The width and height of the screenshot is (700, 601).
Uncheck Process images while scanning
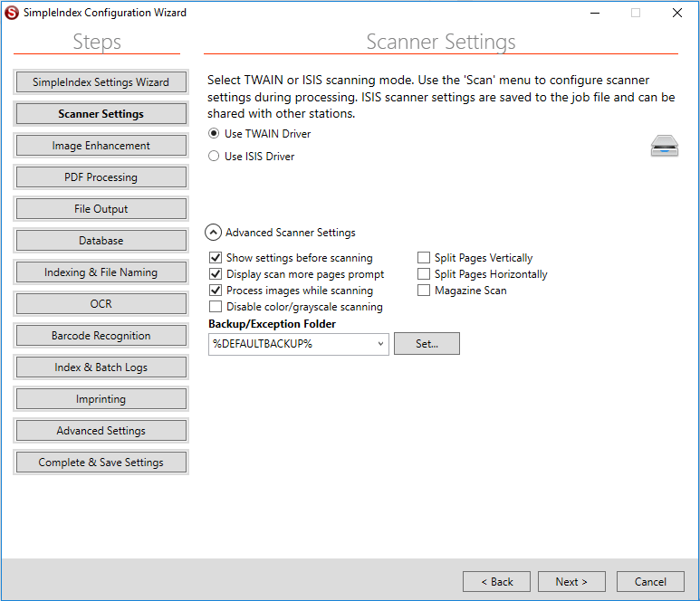[216, 291]
